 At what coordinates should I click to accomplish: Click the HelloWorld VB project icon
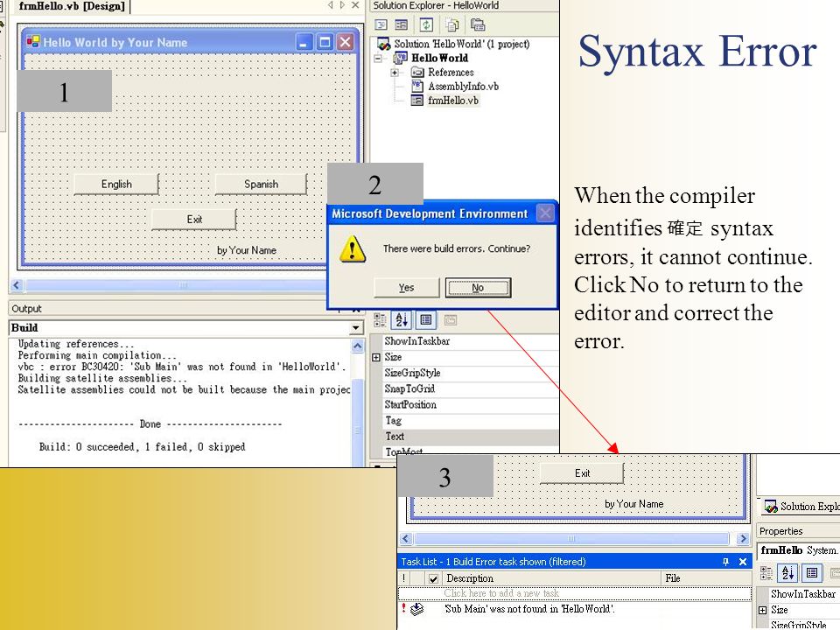coord(400,58)
